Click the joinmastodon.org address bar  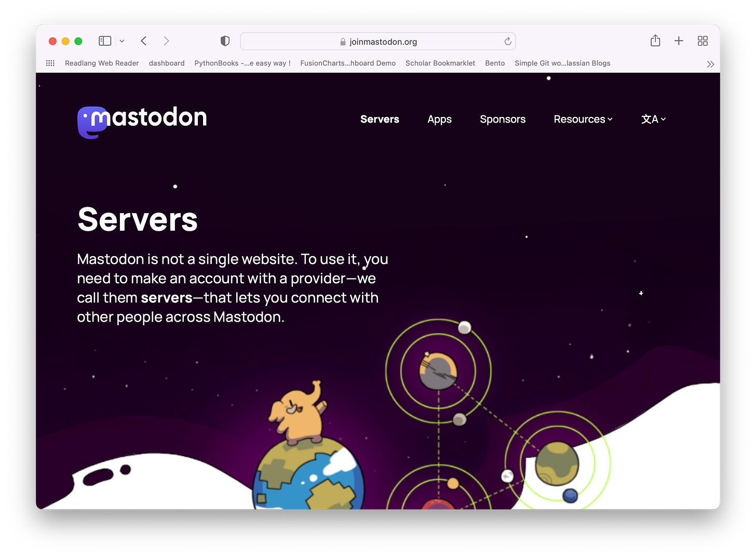tap(378, 42)
